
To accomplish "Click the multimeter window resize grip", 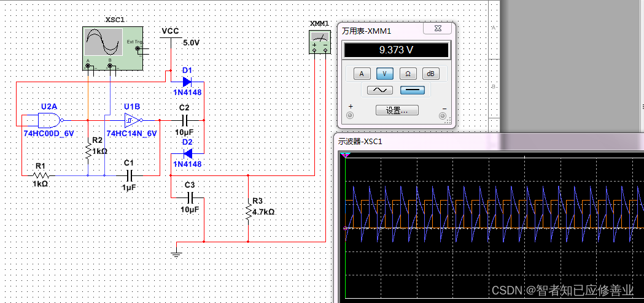I will (448, 121).
